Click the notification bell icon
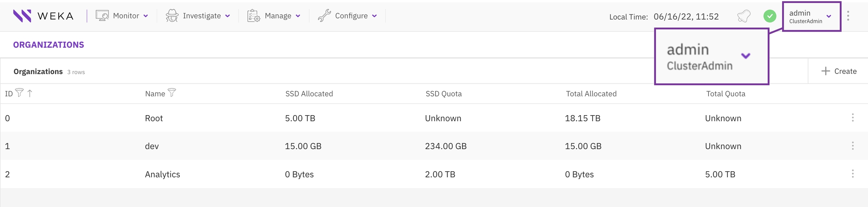Screen dimensions: 868x207 744,16
